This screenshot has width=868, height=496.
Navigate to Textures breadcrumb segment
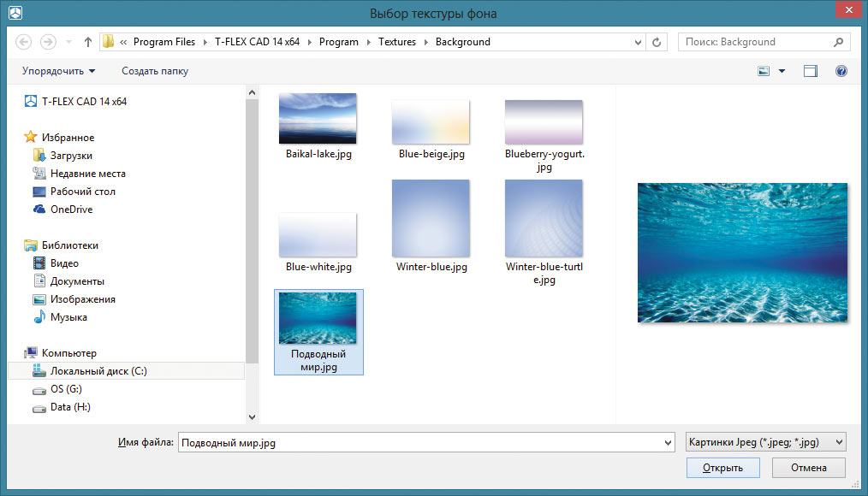tap(397, 42)
